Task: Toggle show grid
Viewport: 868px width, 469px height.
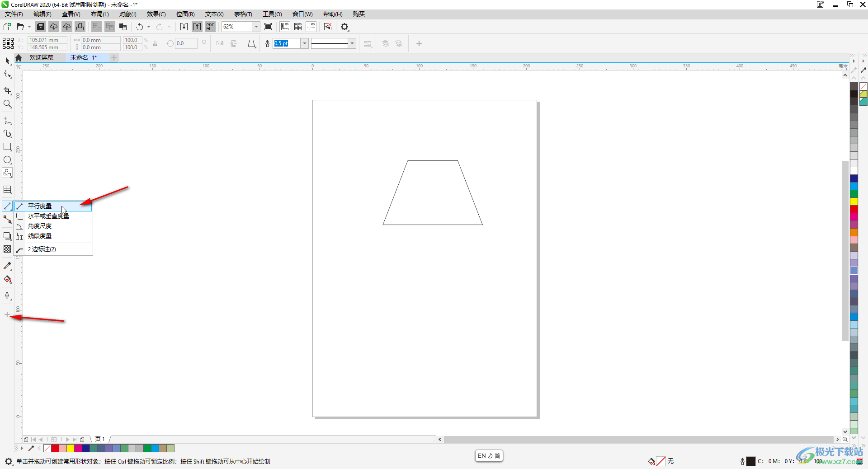Action: click(298, 27)
